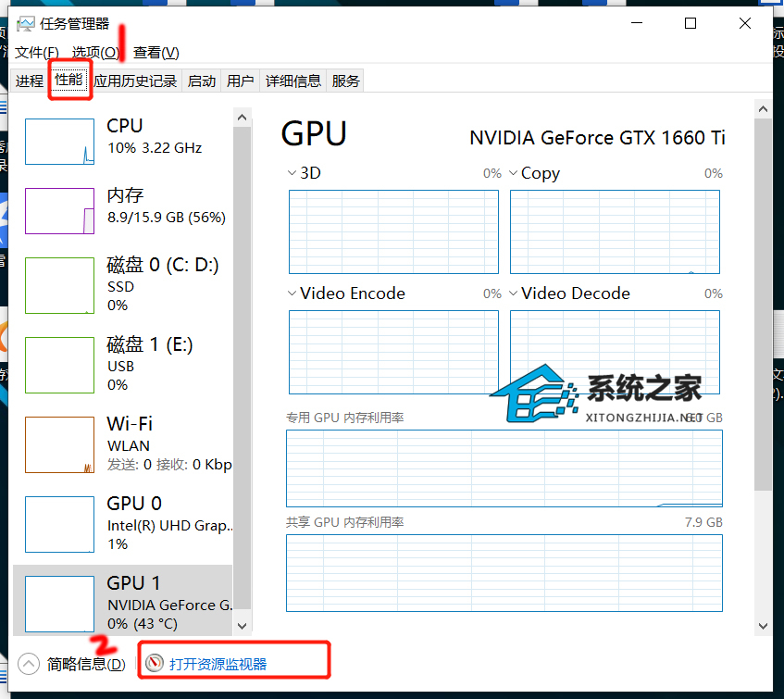Switch to the 服务 tab
The image size is (784, 699).
click(x=345, y=81)
